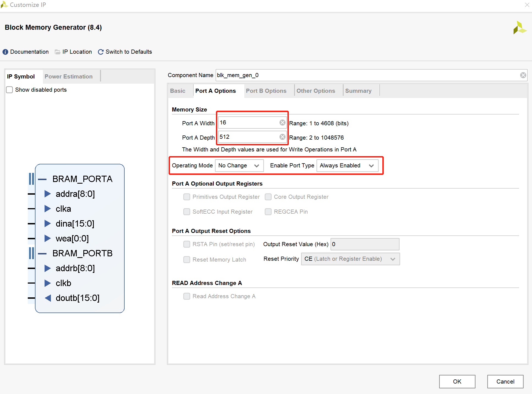Click the Documentation info icon
This screenshot has width=532, height=394.
click(5, 52)
